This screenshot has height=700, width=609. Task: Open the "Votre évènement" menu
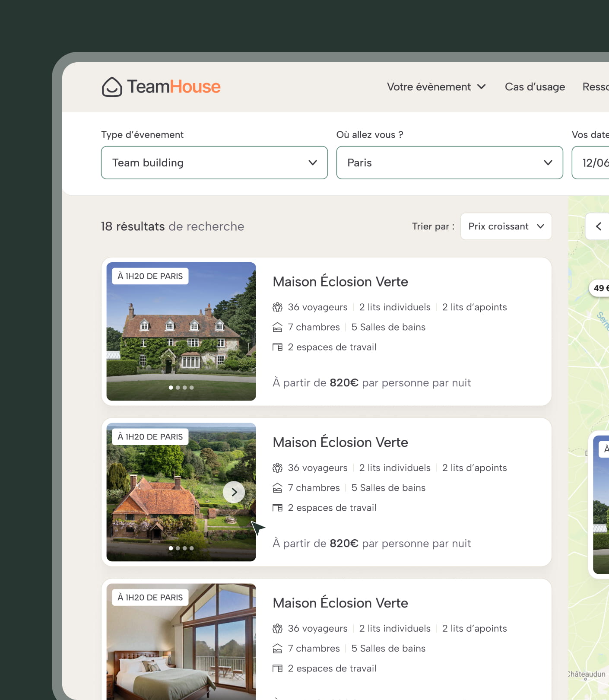pyautogui.click(x=436, y=87)
